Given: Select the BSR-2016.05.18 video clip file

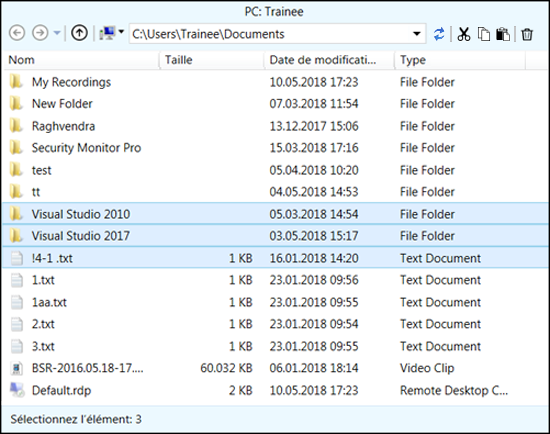Looking at the screenshot, I should [x=275, y=368].
